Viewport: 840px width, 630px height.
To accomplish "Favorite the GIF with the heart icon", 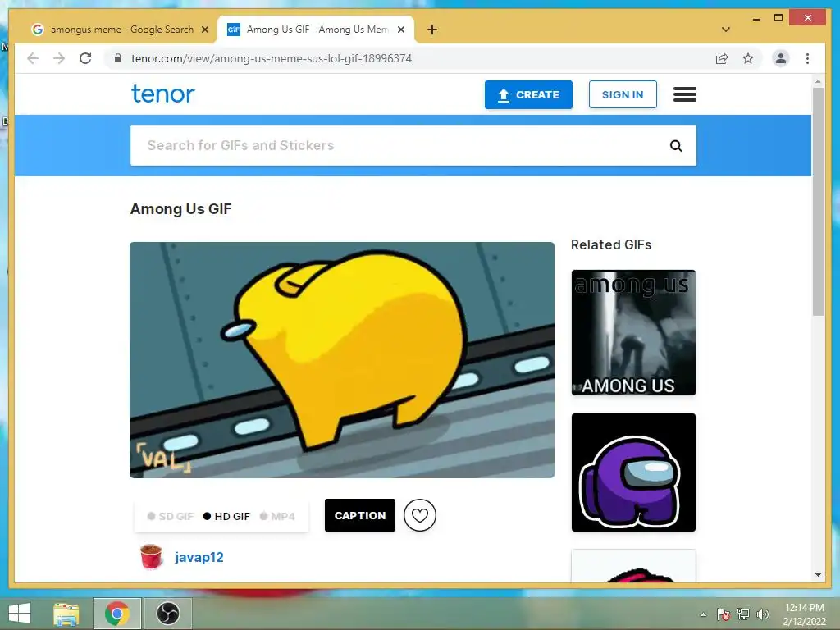I will point(419,515).
